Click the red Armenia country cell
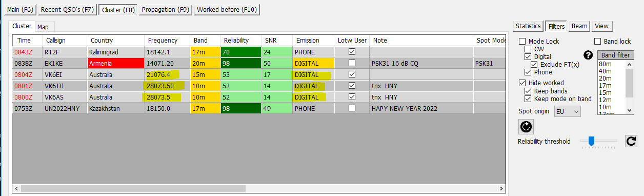The width and height of the screenshot is (644, 196). coord(116,63)
